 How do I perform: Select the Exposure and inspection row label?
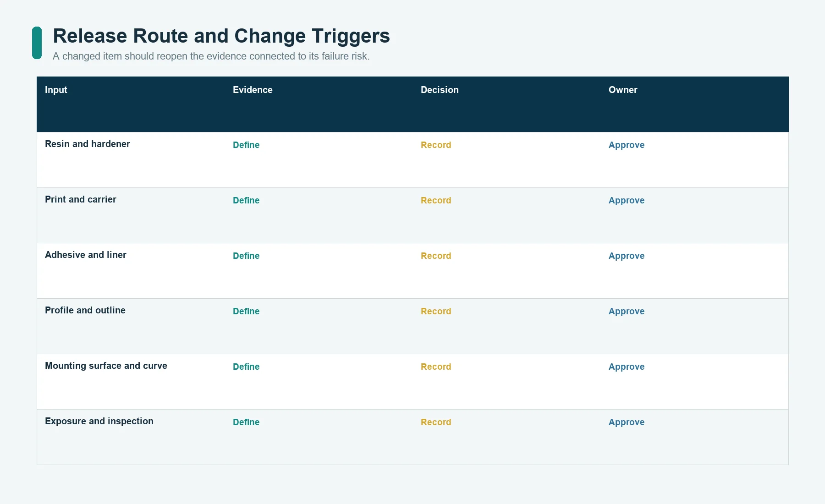[99, 421]
